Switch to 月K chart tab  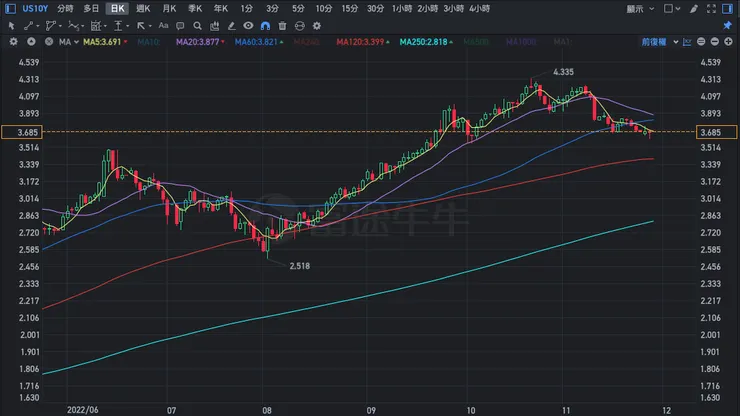[169, 8]
